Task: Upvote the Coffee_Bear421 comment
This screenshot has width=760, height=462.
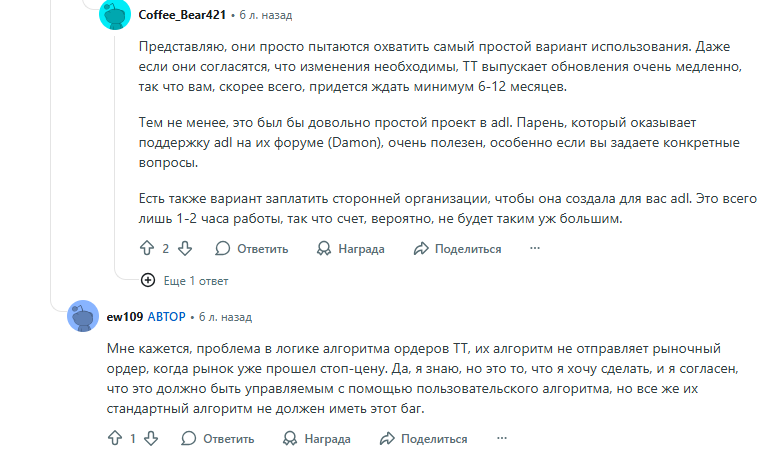Action: (147, 248)
